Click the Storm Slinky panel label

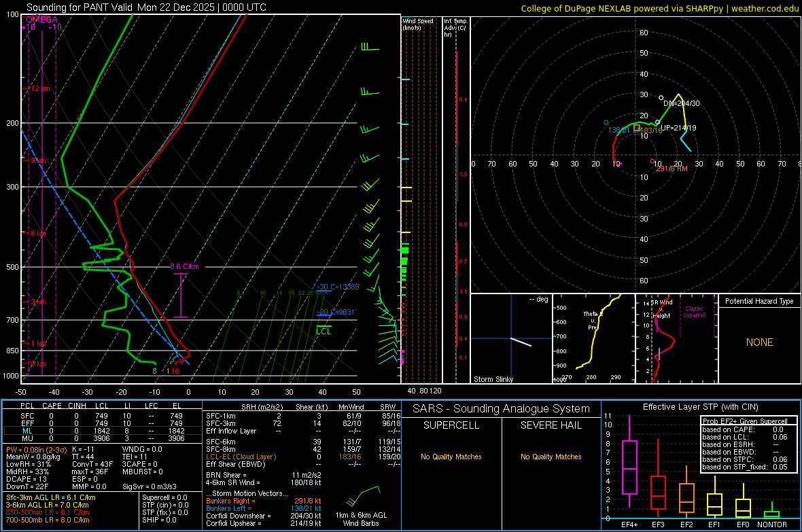click(493, 379)
